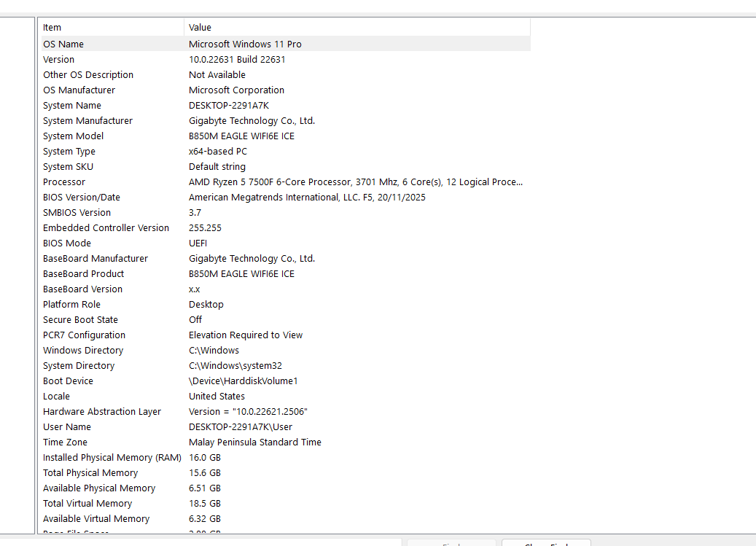Select the System Directory label
Viewport: 756px width, 546px height.
pyautogui.click(x=79, y=366)
